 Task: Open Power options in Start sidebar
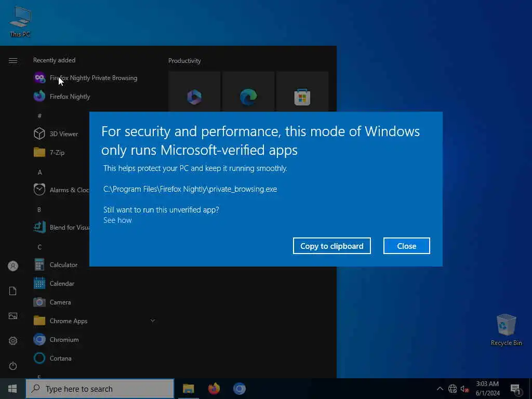[13, 366]
